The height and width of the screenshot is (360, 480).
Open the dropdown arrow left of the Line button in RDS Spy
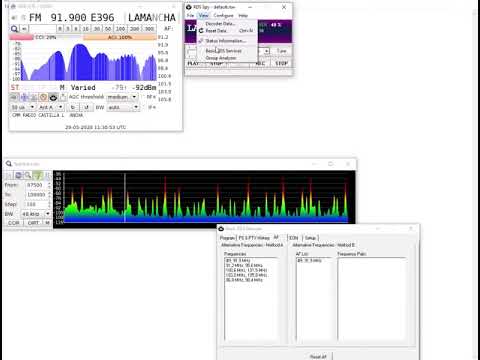[x=267, y=51]
